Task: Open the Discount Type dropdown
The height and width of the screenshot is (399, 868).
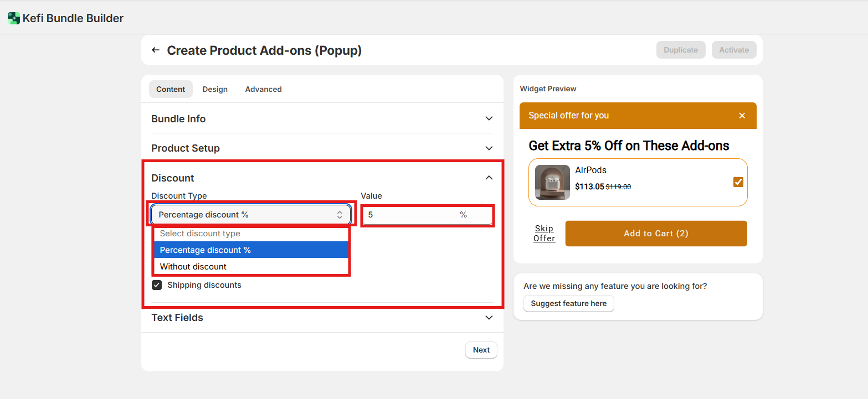Action: tap(251, 215)
